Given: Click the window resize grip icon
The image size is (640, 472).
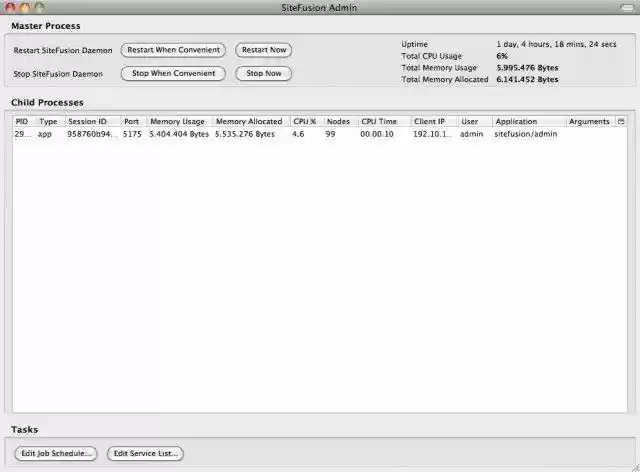Looking at the screenshot, I should point(636,468).
